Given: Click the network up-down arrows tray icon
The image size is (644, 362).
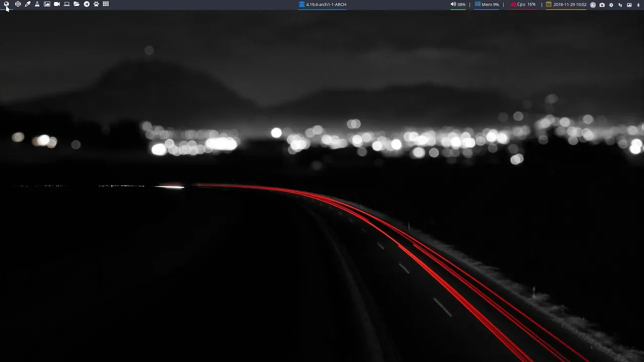Looking at the screenshot, I should pyautogui.click(x=620, y=5).
